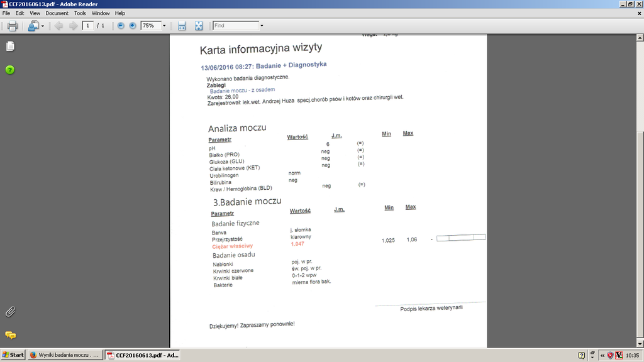This screenshot has height=362, width=644.
Task: Click the Zoom In plus button
Action: pyautogui.click(x=132, y=26)
